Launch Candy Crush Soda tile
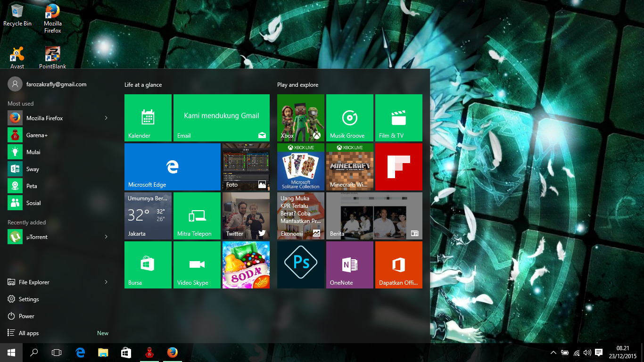Image resolution: width=644 pixels, height=362 pixels. (x=246, y=265)
